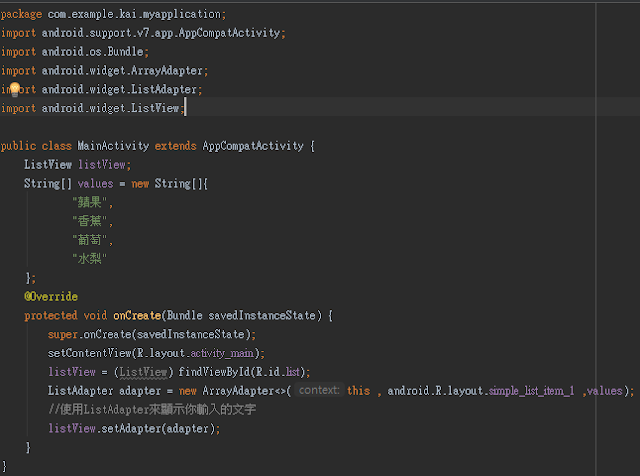Click 'ArrayAdapter<>' constructor call
Screen dimensions: 640x476
(244, 391)
